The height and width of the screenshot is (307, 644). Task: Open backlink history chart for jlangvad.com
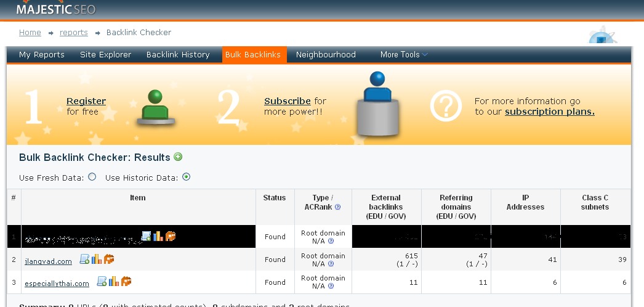point(97,259)
